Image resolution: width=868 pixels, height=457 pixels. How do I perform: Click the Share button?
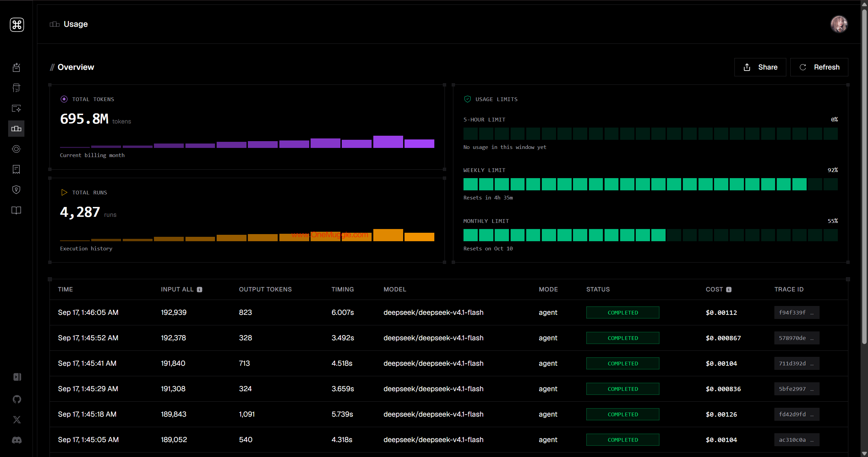coord(760,67)
